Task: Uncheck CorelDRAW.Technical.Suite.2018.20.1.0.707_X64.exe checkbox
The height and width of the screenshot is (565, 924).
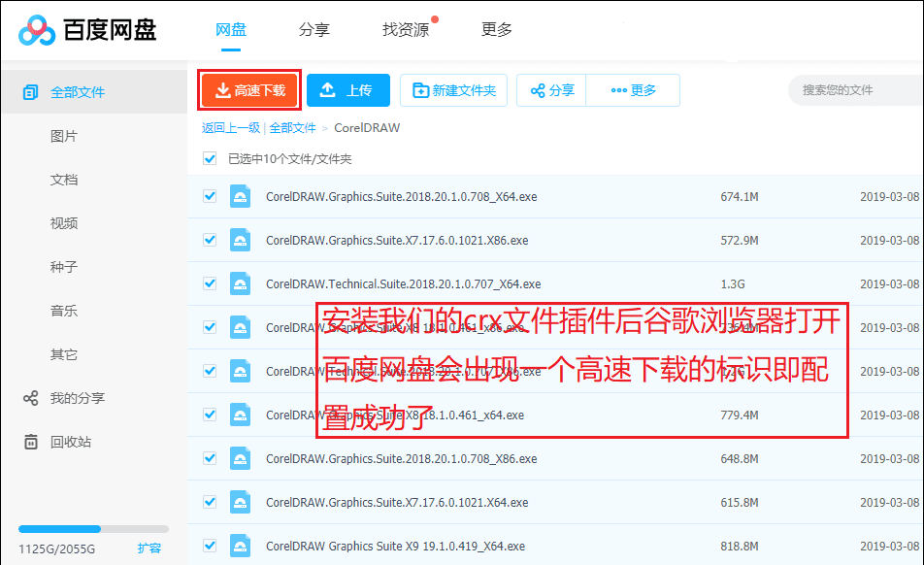Action: [x=210, y=283]
